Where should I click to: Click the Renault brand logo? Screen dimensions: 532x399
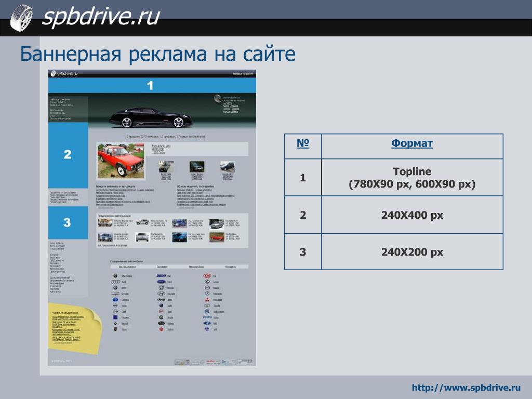[x=115, y=323]
